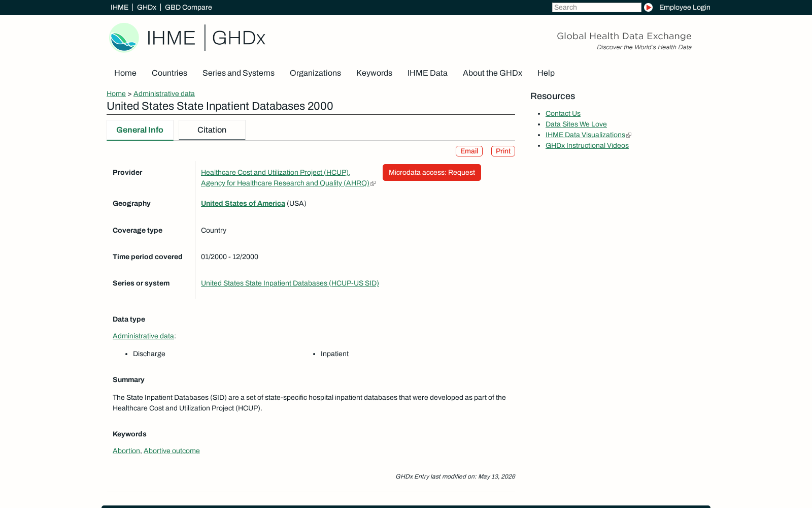Open the Series and Systems menu
Image resolution: width=812 pixels, height=508 pixels.
click(x=239, y=73)
